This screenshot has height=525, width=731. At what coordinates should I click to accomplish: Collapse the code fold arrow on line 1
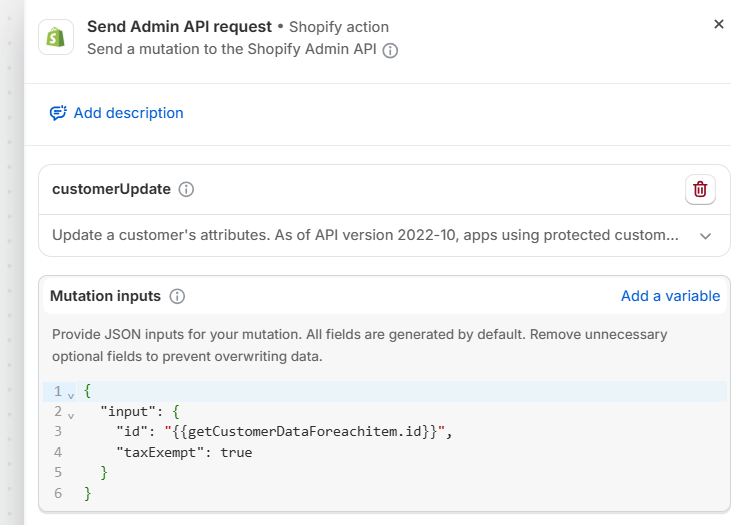pos(71,396)
